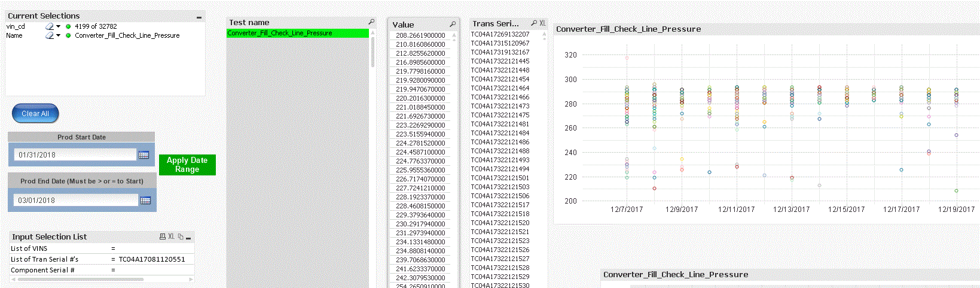Click the 12/13/2017 axis label on chart
Image resolution: width=980 pixels, height=288 pixels.
[791, 210]
